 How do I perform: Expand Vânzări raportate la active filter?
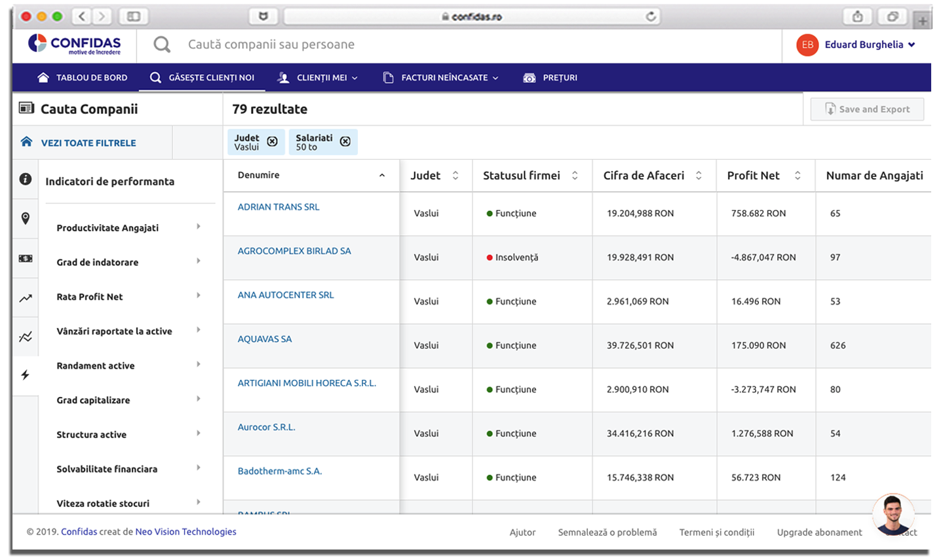[129, 331]
